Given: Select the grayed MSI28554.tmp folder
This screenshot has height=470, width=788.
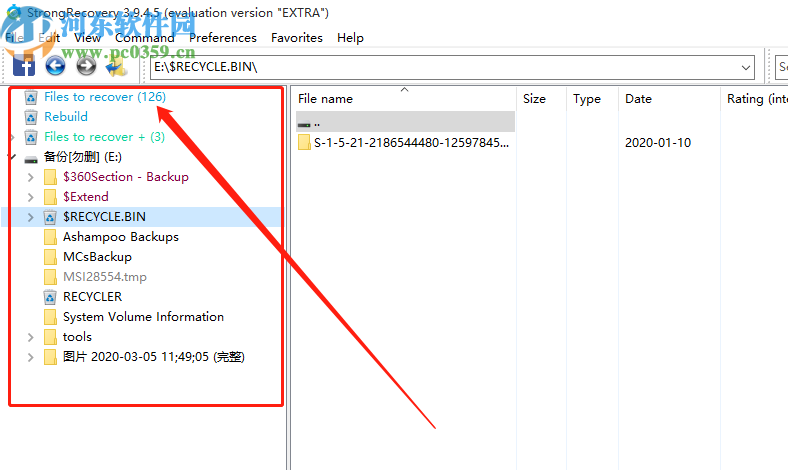Looking at the screenshot, I should click(x=105, y=277).
